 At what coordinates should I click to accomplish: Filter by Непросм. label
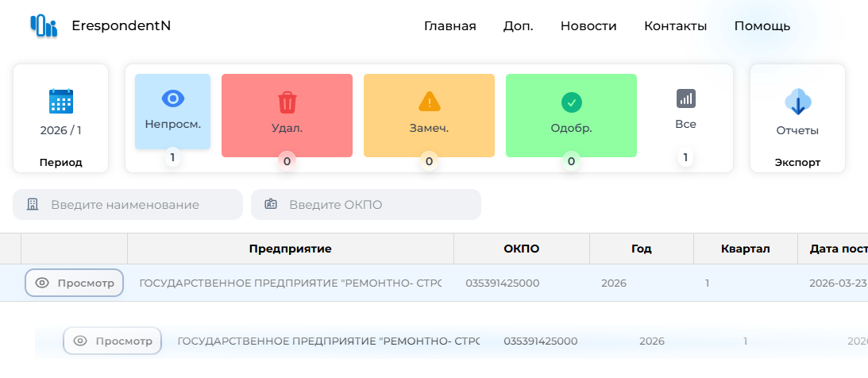click(172, 124)
